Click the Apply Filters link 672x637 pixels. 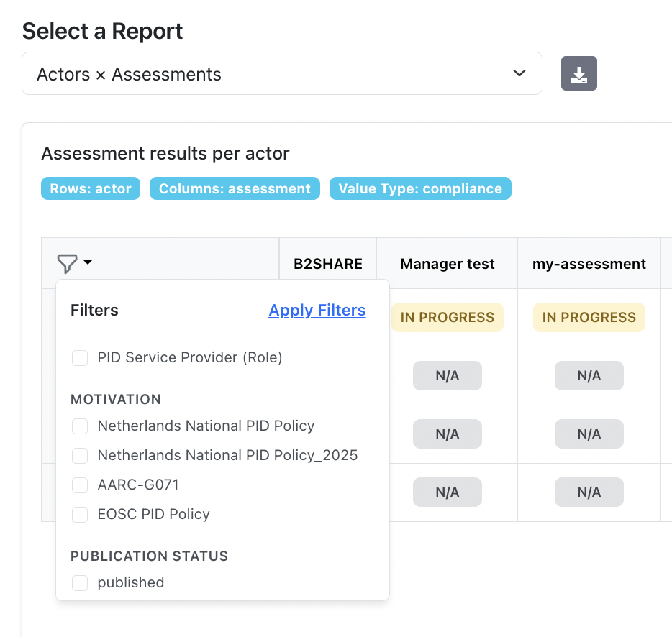[317, 310]
